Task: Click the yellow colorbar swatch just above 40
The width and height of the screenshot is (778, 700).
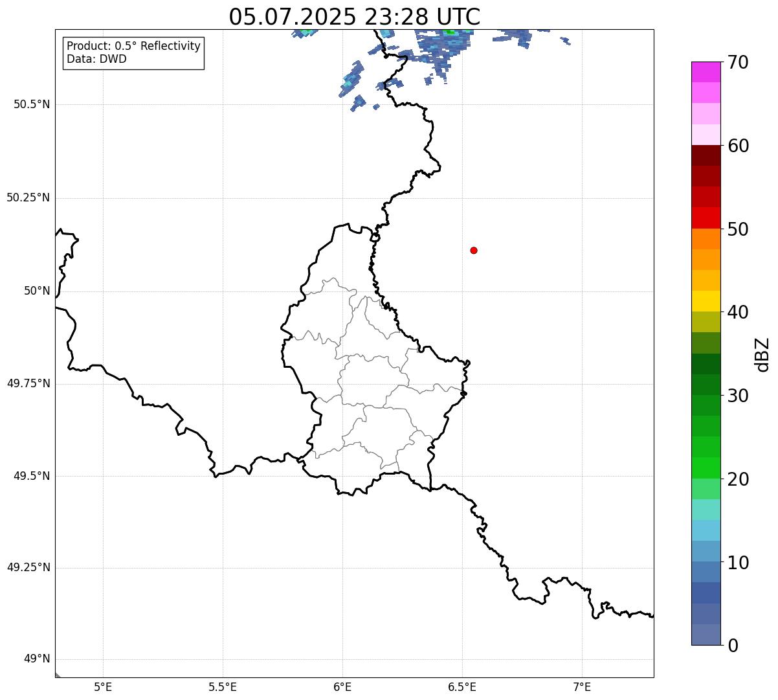Action: pos(706,301)
